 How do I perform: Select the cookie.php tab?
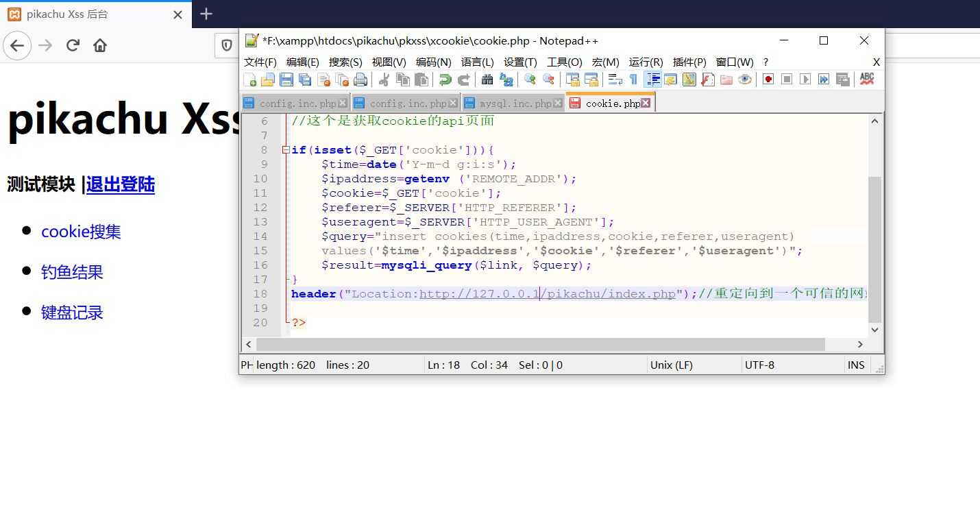[x=612, y=103]
